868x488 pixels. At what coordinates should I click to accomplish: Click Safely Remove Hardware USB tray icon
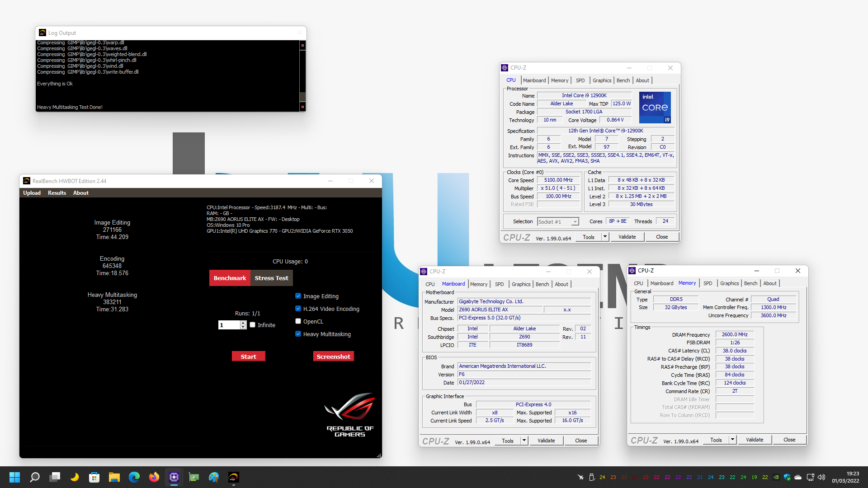[x=592, y=477]
